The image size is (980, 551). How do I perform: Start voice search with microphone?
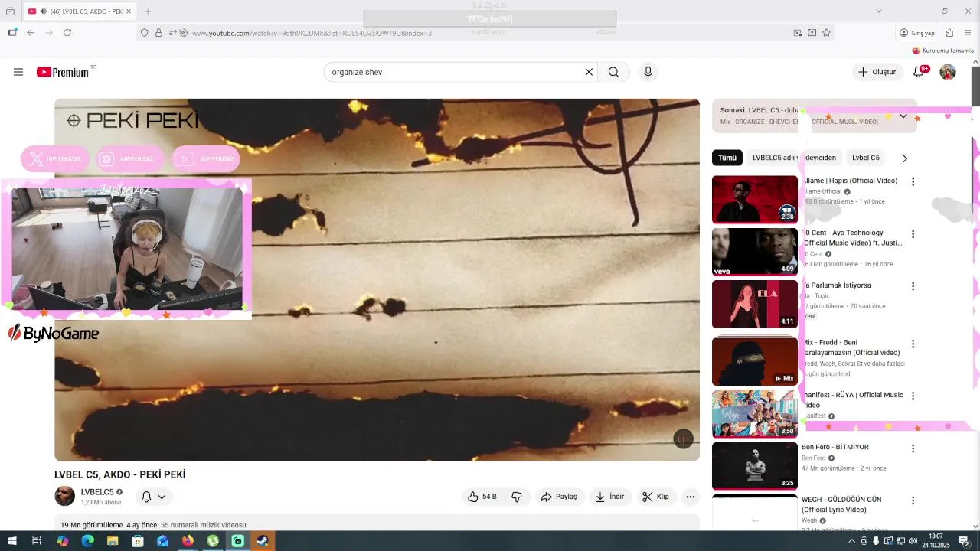click(648, 72)
